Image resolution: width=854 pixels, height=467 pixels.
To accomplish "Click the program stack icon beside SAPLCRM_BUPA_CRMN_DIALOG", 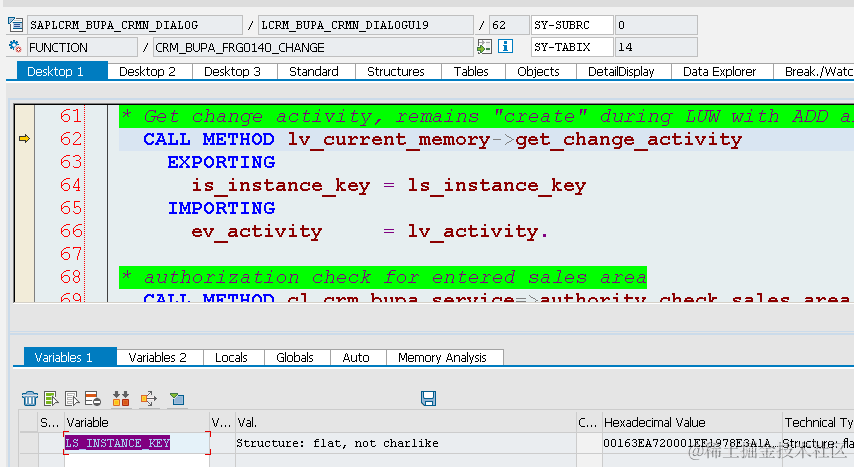I will (15, 25).
